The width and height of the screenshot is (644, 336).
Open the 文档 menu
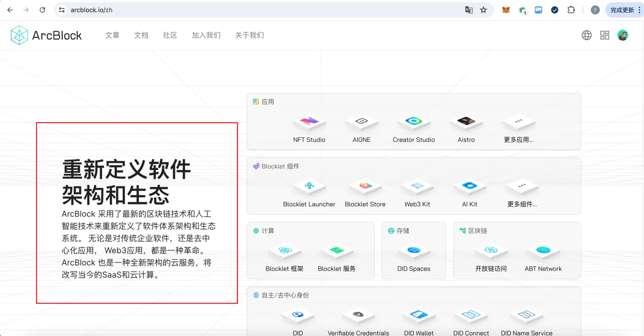[x=141, y=35]
